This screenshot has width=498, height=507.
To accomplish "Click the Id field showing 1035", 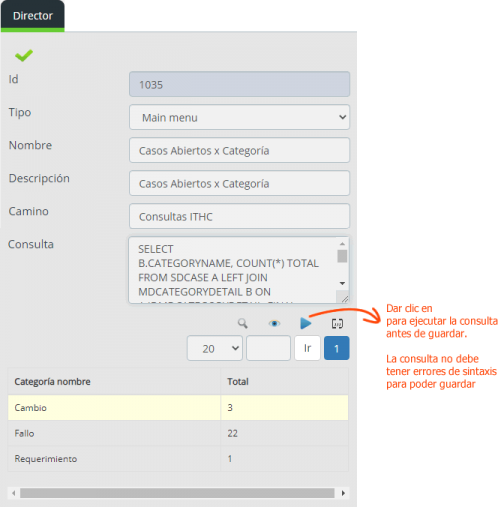I will (x=239, y=84).
